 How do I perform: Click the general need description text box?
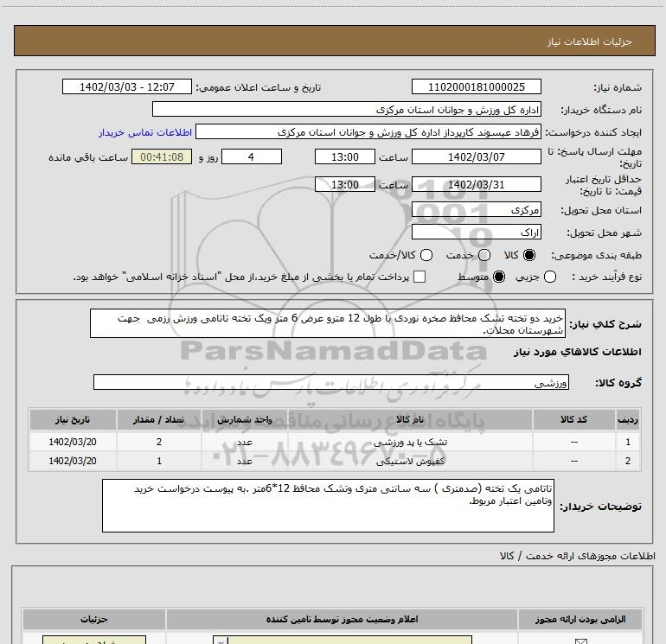[x=328, y=324]
